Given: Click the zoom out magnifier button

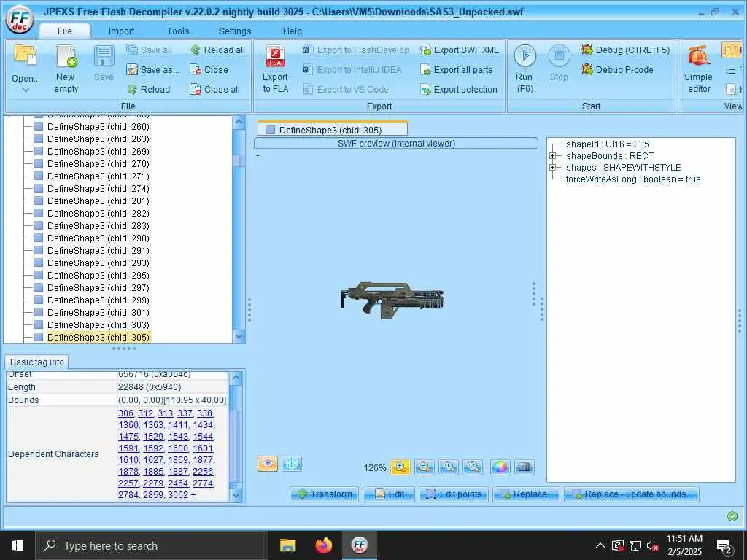Looking at the screenshot, I should point(424,467).
